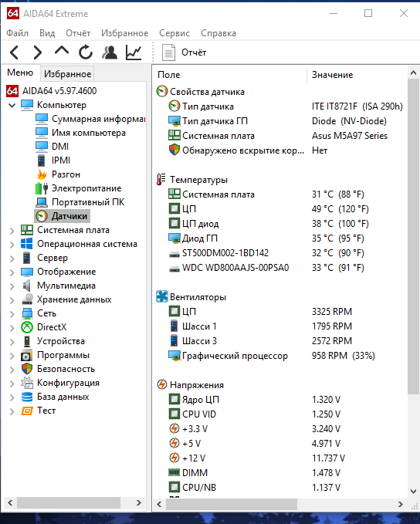Image resolution: width=420 pixels, height=524 pixels.
Task: Expand the Устройства tree node
Action: [x=12, y=342]
